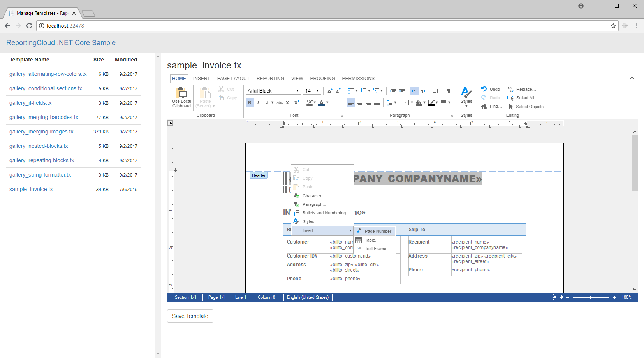The image size is (644, 358).
Task: Click the bullet list icon
Action: click(x=351, y=91)
